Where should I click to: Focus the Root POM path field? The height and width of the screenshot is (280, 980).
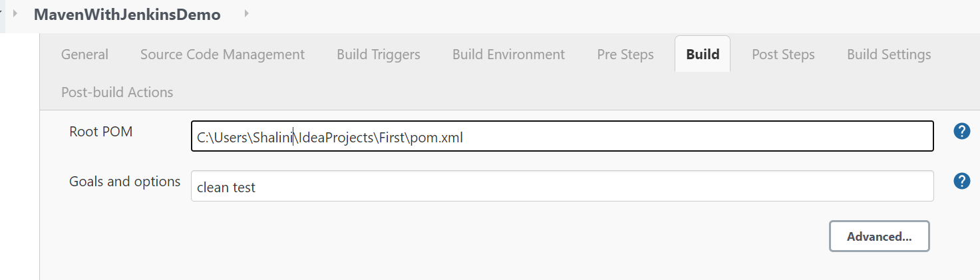562,136
